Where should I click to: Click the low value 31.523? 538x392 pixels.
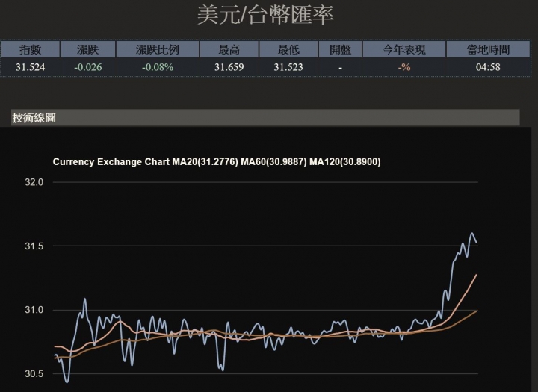pyautogui.click(x=288, y=67)
